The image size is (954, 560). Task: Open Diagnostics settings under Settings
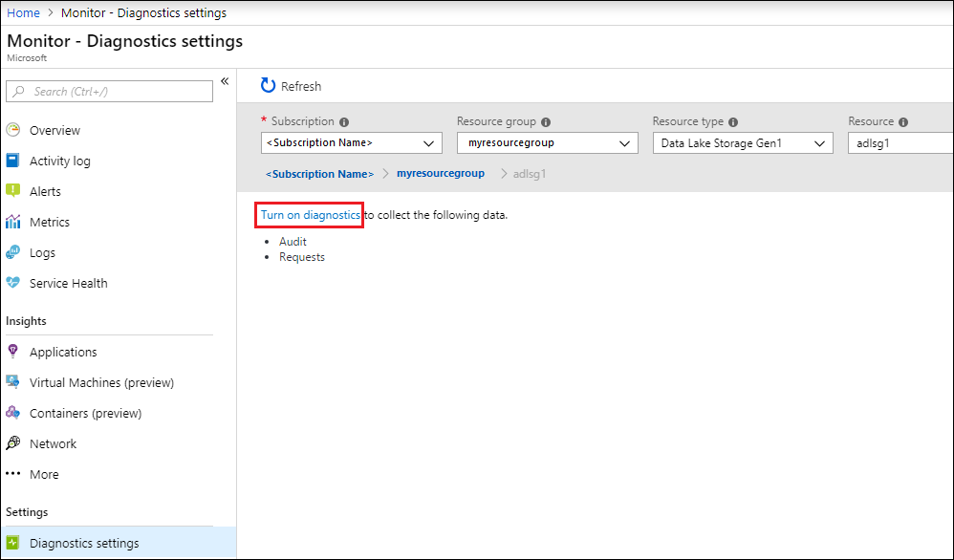84,543
